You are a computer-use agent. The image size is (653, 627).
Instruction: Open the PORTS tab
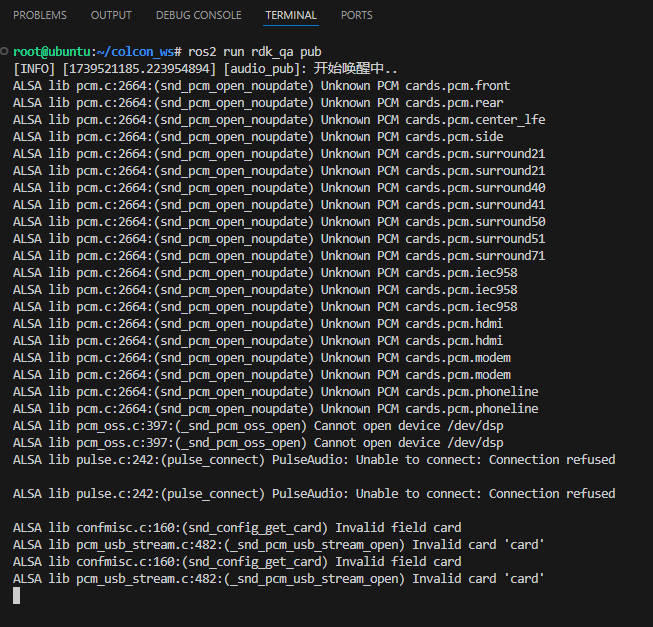357,15
